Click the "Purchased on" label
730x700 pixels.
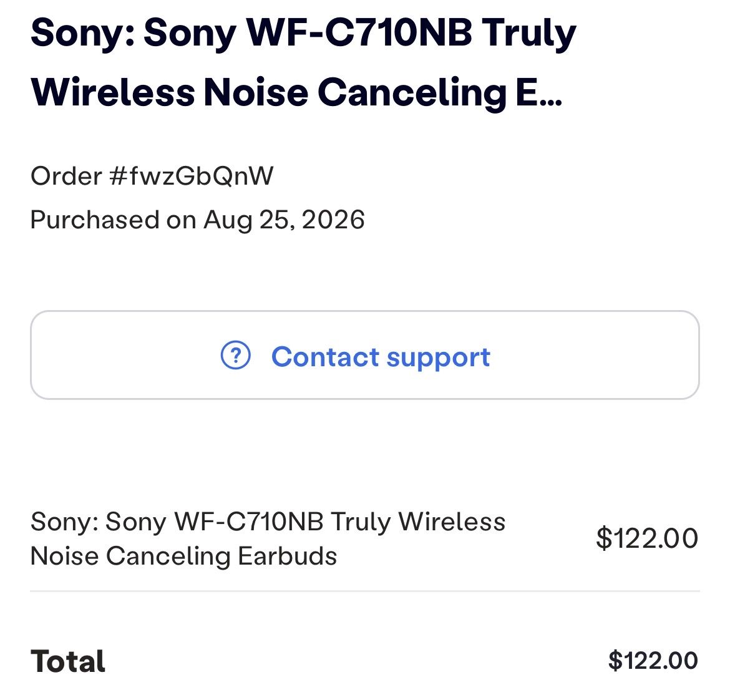coord(113,220)
